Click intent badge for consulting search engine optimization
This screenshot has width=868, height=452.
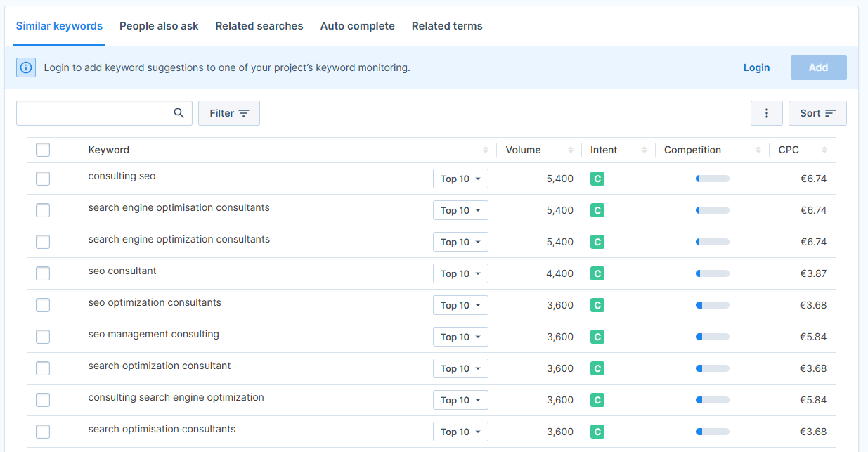pyautogui.click(x=597, y=400)
